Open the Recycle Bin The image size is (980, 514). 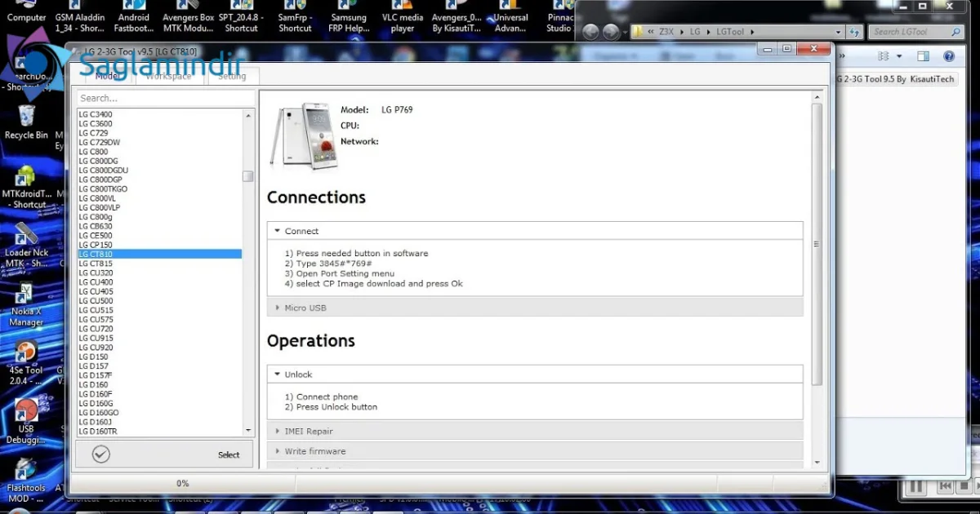pyautogui.click(x=26, y=122)
